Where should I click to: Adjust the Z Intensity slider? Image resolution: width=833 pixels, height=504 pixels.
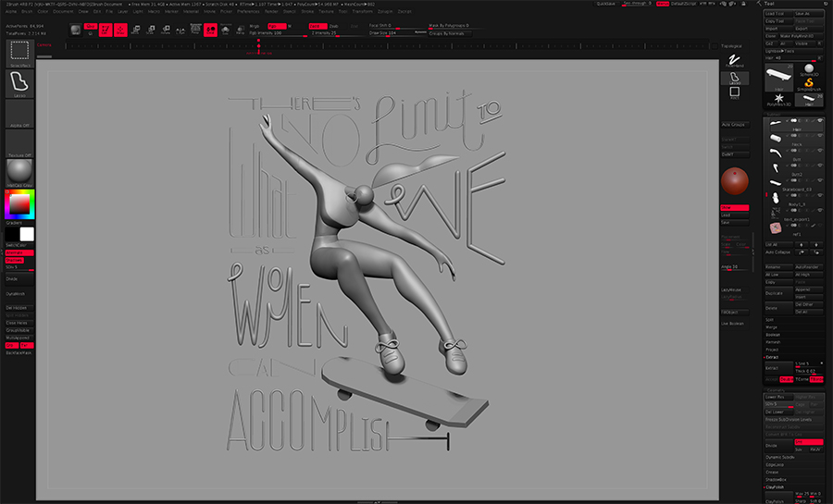[337, 33]
